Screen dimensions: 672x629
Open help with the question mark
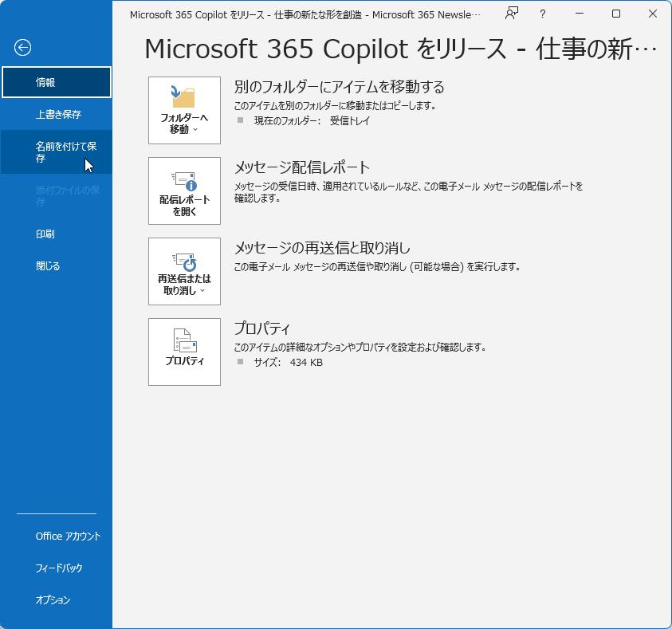tap(543, 14)
